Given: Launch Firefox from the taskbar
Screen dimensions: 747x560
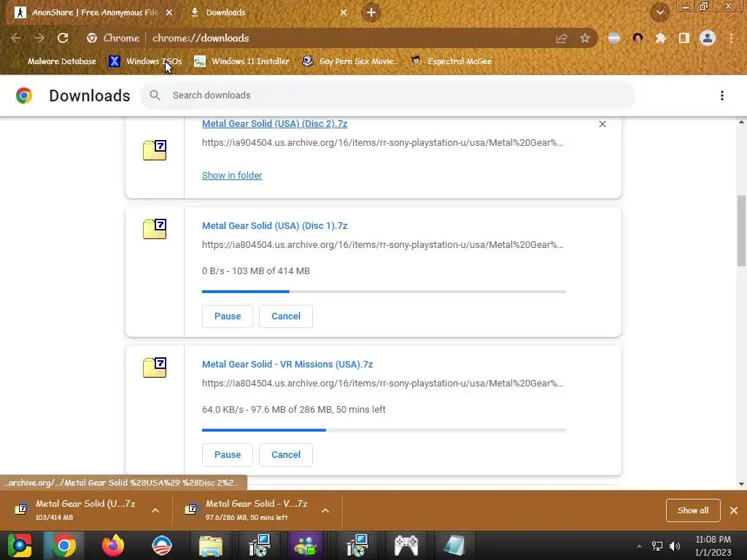Looking at the screenshot, I should (x=113, y=545).
